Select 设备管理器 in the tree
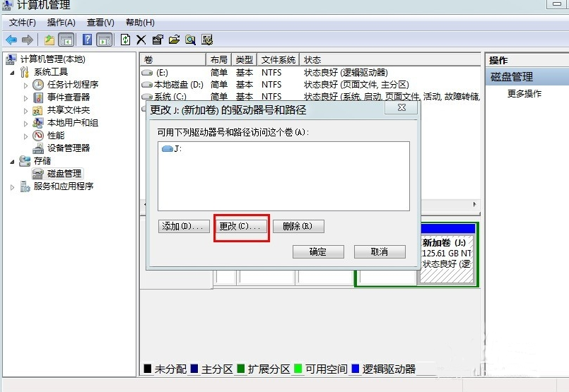569x392 pixels. point(69,148)
